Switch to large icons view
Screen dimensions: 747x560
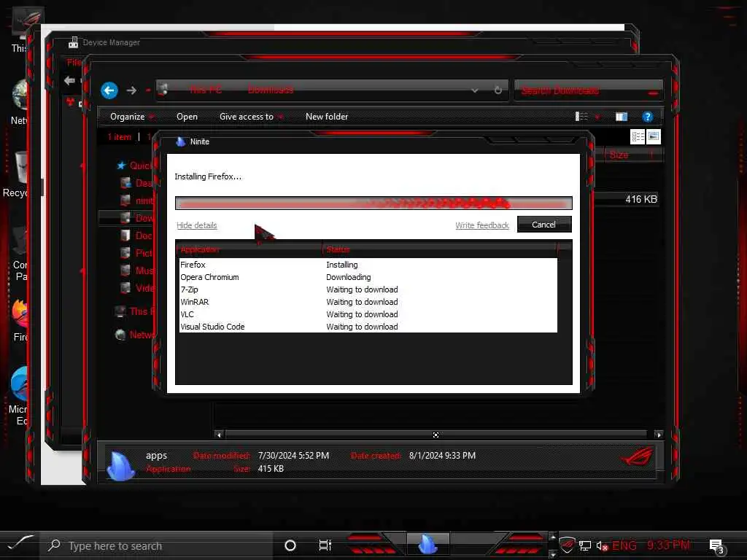[653, 137]
